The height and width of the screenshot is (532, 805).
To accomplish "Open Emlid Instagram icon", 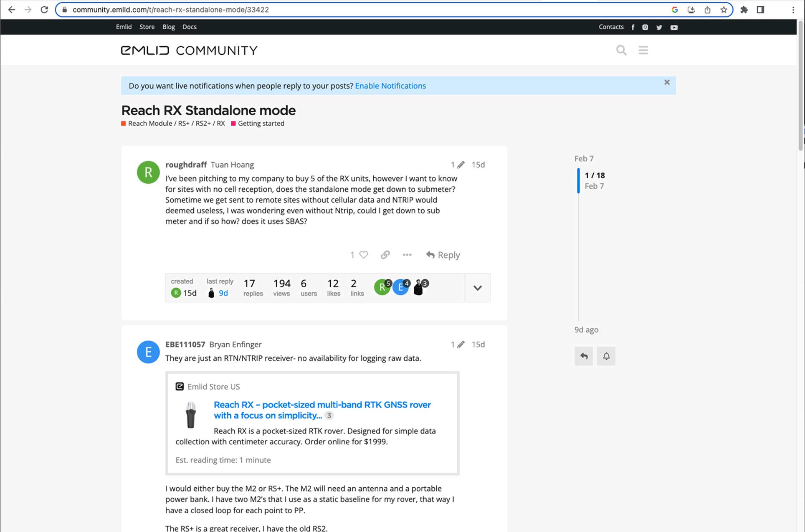I will tap(645, 27).
